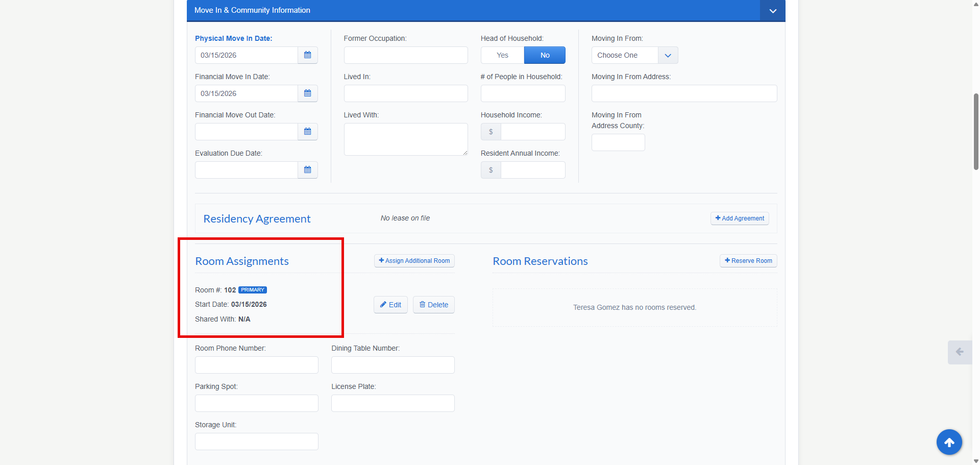Click the Parking Spot input
Image resolution: width=980 pixels, height=465 pixels.
click(x=257, y=403)
